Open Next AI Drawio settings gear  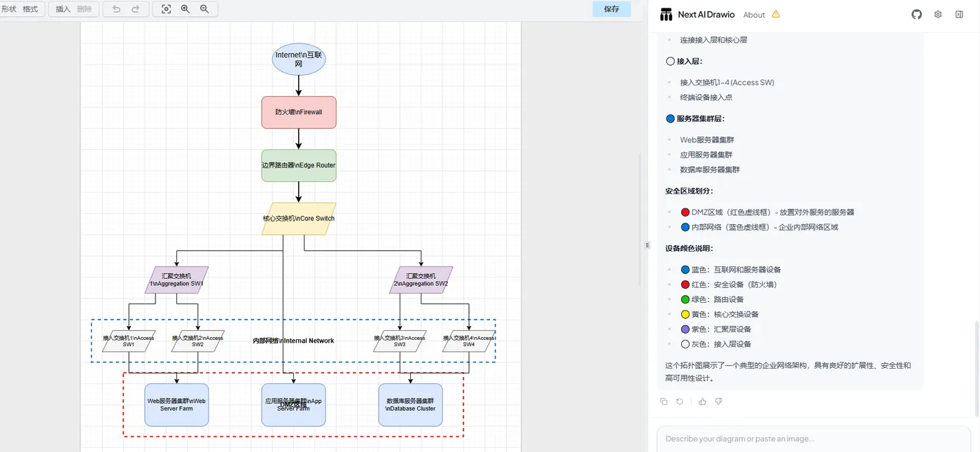point(937,14)
